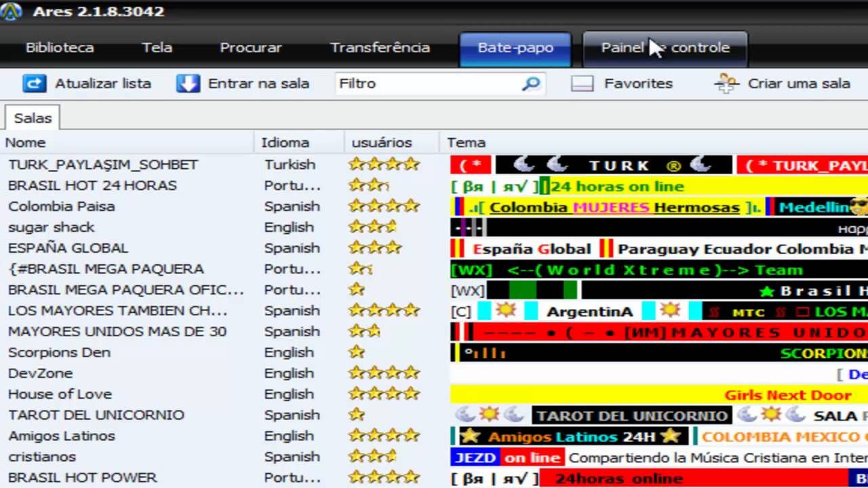Viewport: 868px width, 488px height.
Task: Open the Tela tab
Action: (x=157, y=48)
